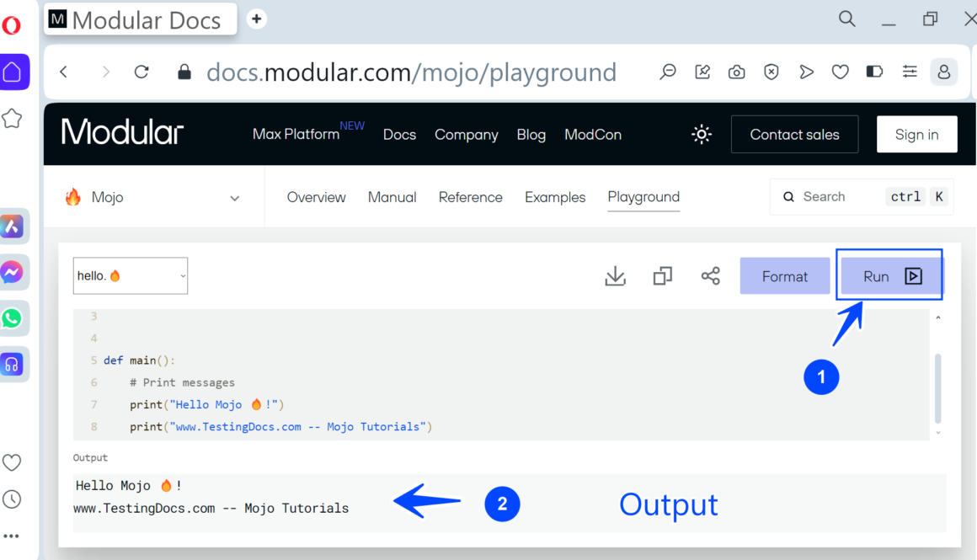Click the Format button
This screenshot has width=977, height=560.
pos(784,276)
